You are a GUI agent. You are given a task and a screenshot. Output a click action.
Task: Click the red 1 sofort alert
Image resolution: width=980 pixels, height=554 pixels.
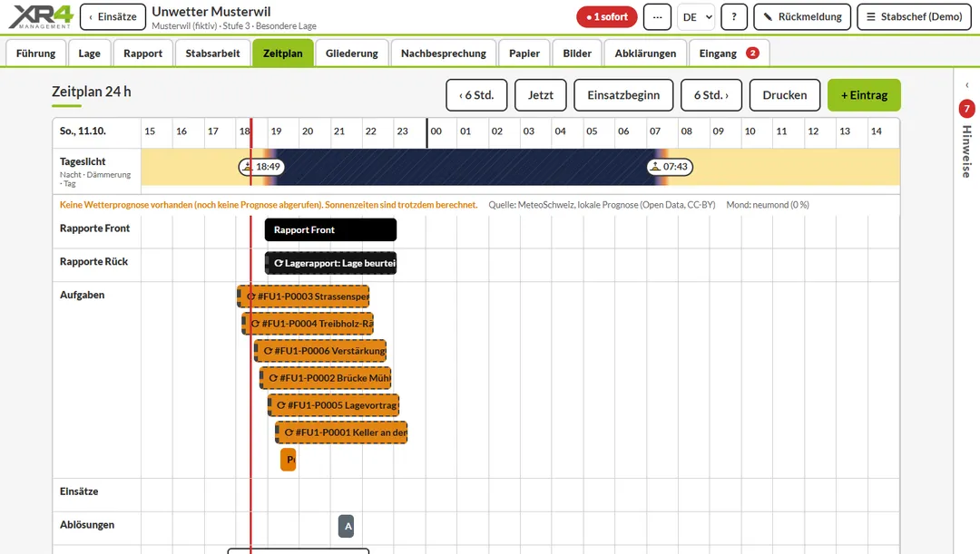tap(607, 17)
